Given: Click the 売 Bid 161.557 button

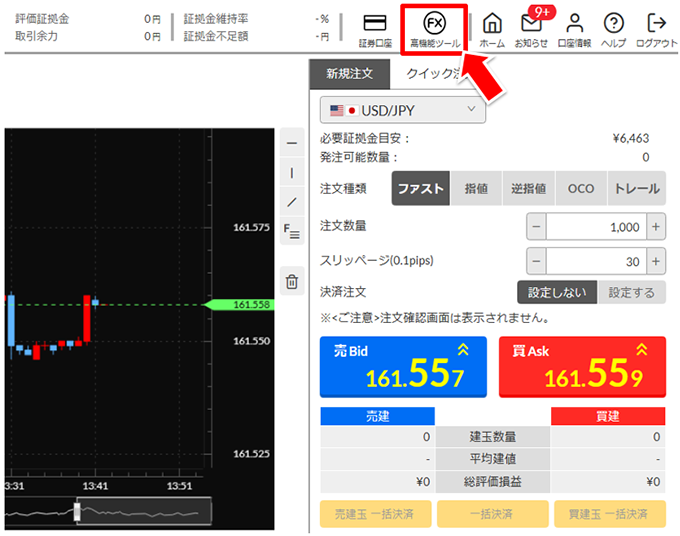Looking at the screenshot, I should click(403, 367).
